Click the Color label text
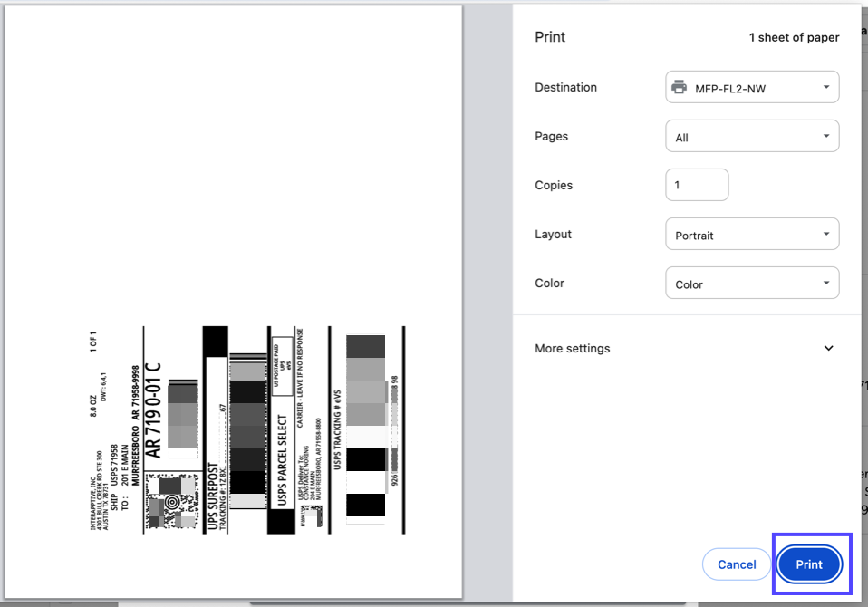 (x=549, y=283)
